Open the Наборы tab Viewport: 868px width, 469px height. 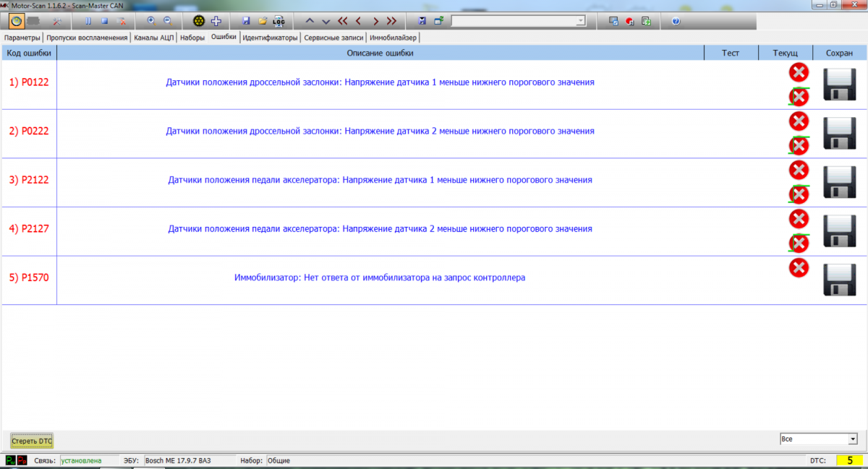click(192, 37)
